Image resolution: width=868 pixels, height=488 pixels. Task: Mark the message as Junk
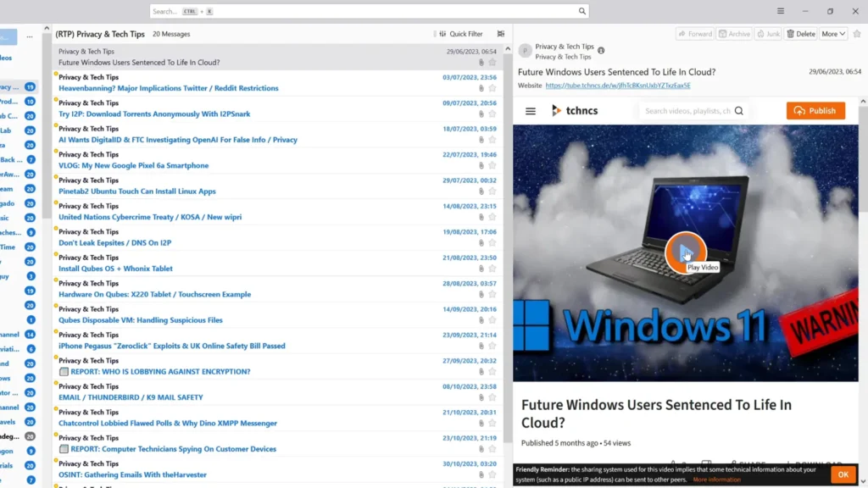pyautogui.click(x=768, y=34)
